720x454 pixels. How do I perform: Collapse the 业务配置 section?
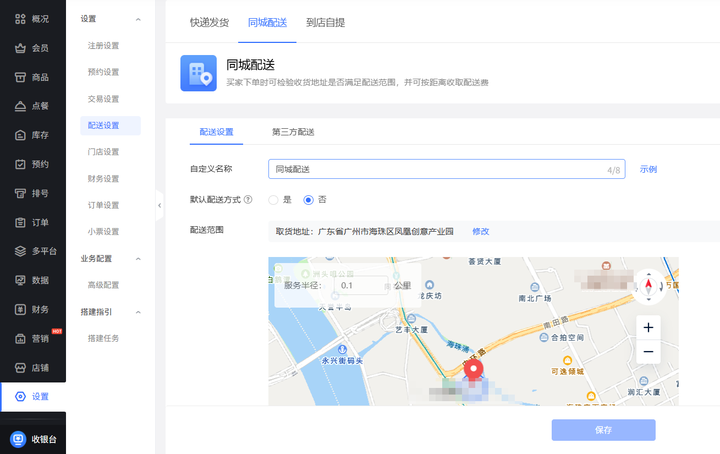(x=137, y=259)
